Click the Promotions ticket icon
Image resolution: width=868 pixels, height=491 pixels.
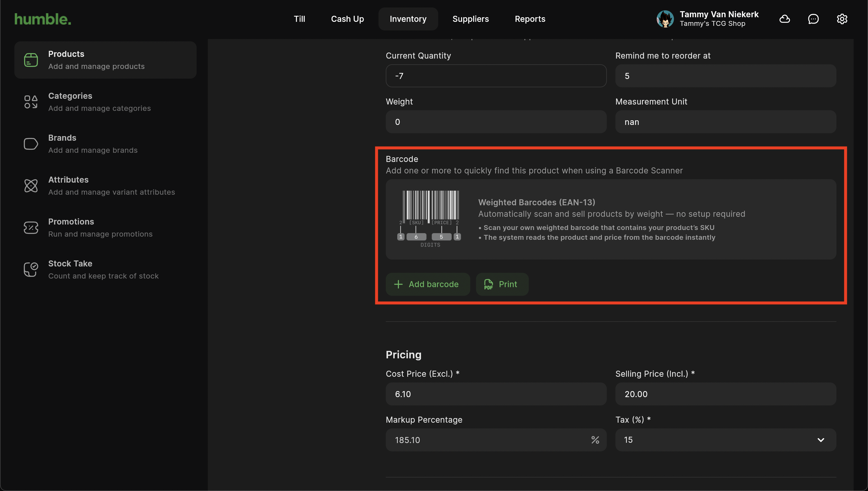31,228
